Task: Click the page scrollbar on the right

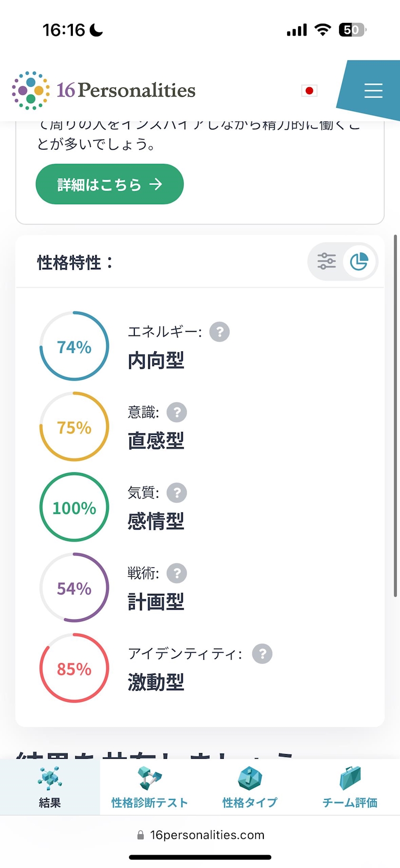Action: 395,415
